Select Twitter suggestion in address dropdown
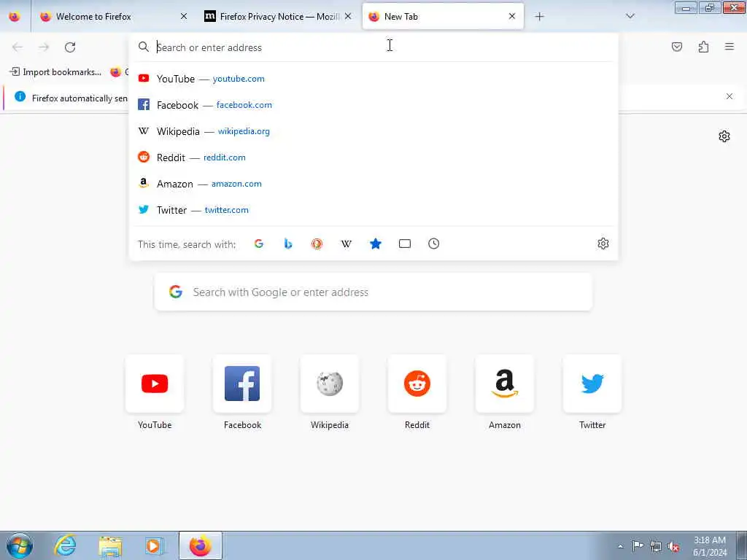This screenshot has height=560, width=747. coord(373,209)
